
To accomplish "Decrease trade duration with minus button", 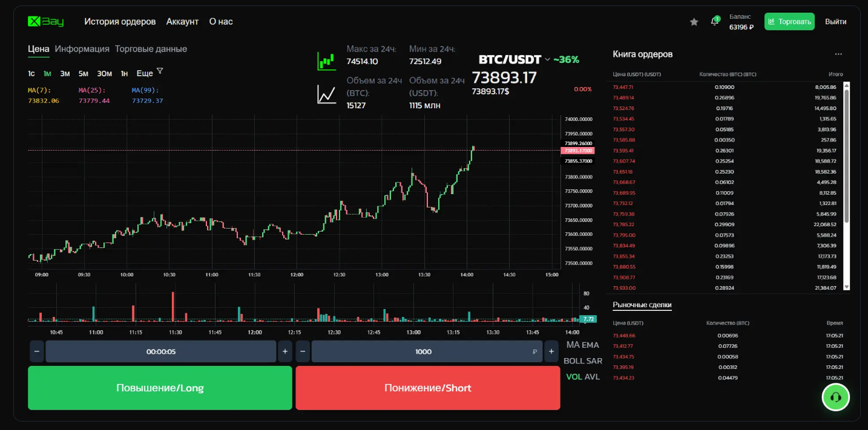I will point(37,351).
